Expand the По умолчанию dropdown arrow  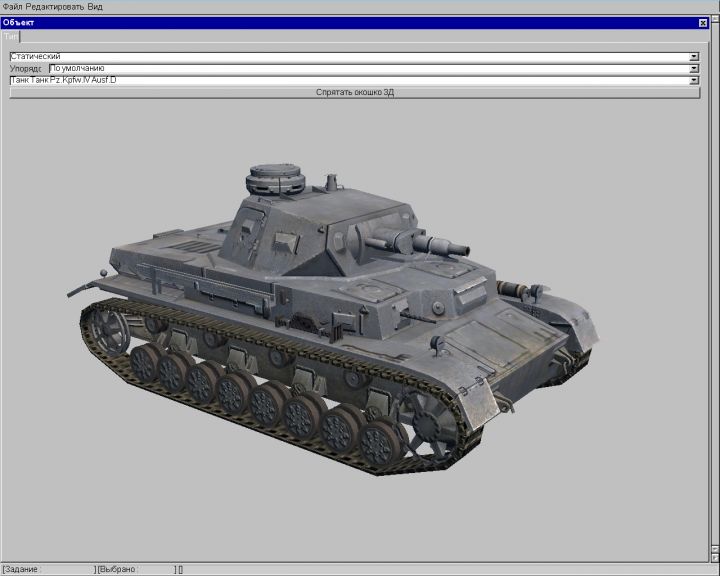[694, 69]
